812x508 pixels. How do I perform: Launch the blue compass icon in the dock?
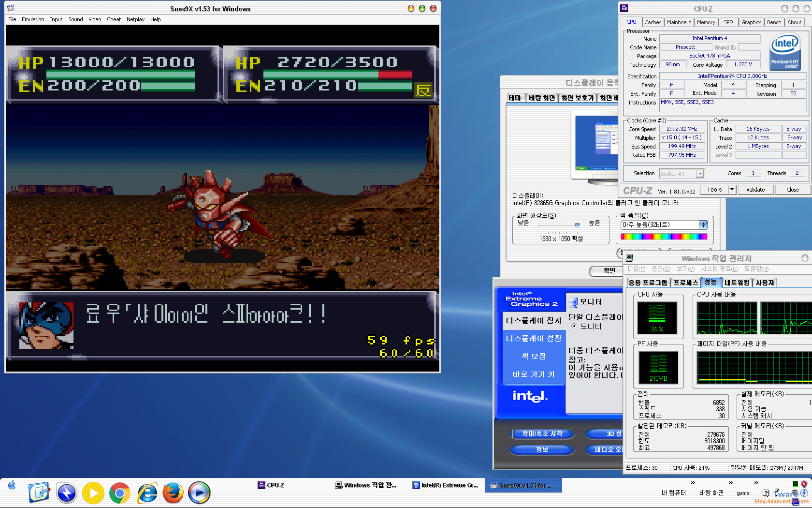[x=67, y=493]
